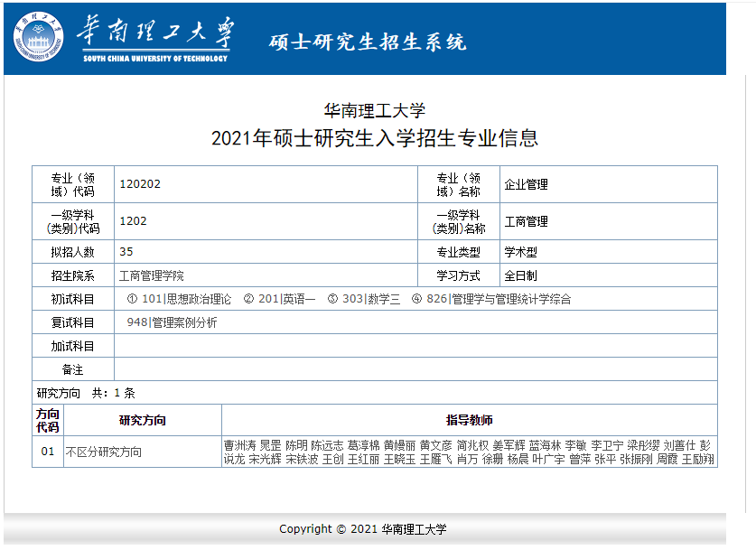The width and height of the screenshot is (756, 550).
Task: Click the 研究方向 共: 1 条 summary row
Action: [375, 393]
